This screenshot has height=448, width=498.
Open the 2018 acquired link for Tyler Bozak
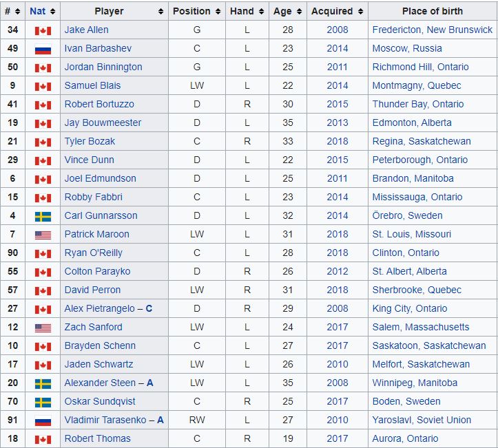pos(338,142)
